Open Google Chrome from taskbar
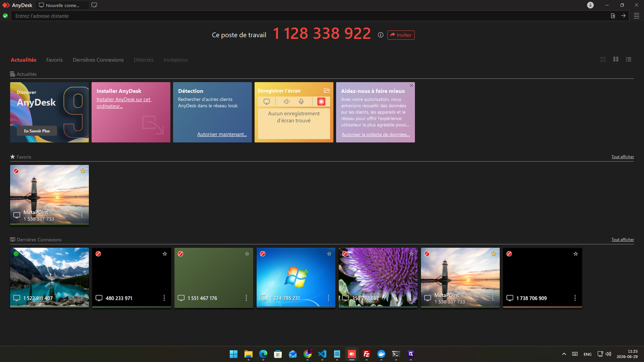The width and height of the screenshot is (644, 362). [x=308, y=354]
